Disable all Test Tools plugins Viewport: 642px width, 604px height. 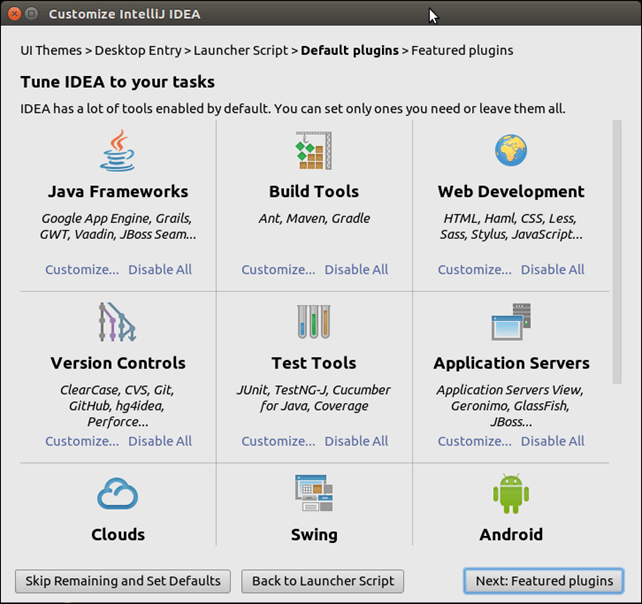click(x=356, y=441)
